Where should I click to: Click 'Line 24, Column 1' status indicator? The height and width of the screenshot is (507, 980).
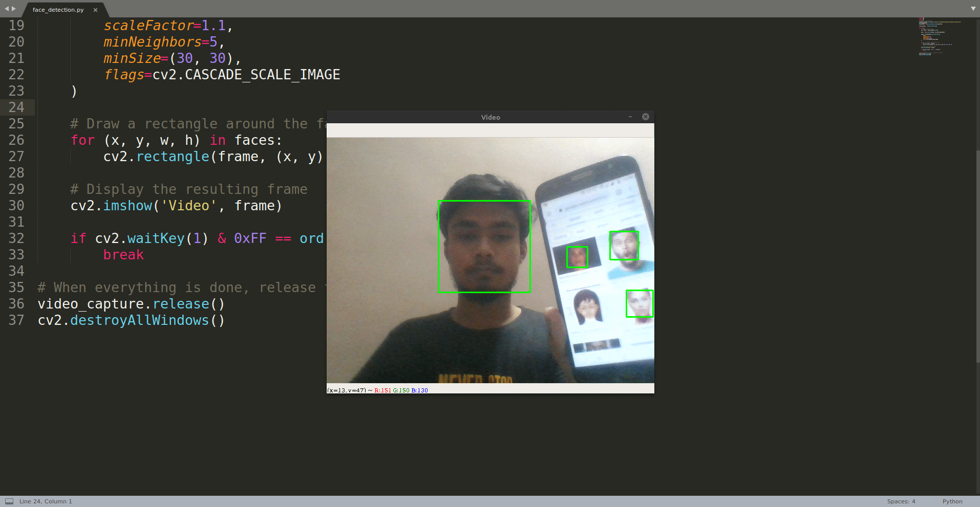[45, 501]
